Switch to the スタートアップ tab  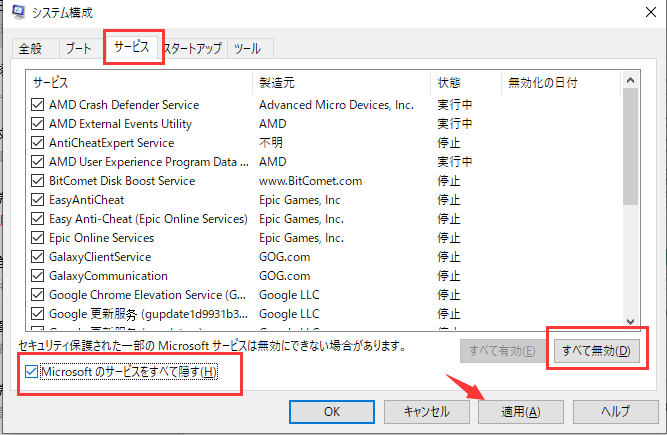(195, 49)
